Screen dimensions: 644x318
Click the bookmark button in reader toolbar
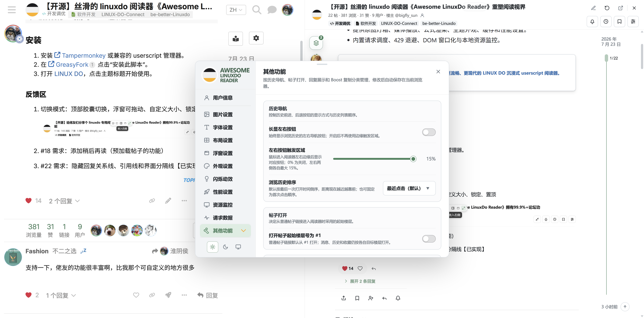(x=619, y=21)
